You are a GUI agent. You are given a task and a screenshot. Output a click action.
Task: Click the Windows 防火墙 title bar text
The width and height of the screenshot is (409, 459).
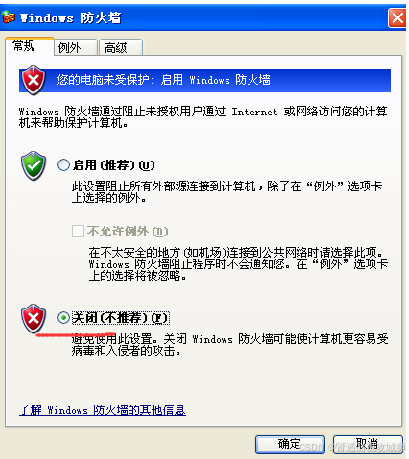(70, 18)
